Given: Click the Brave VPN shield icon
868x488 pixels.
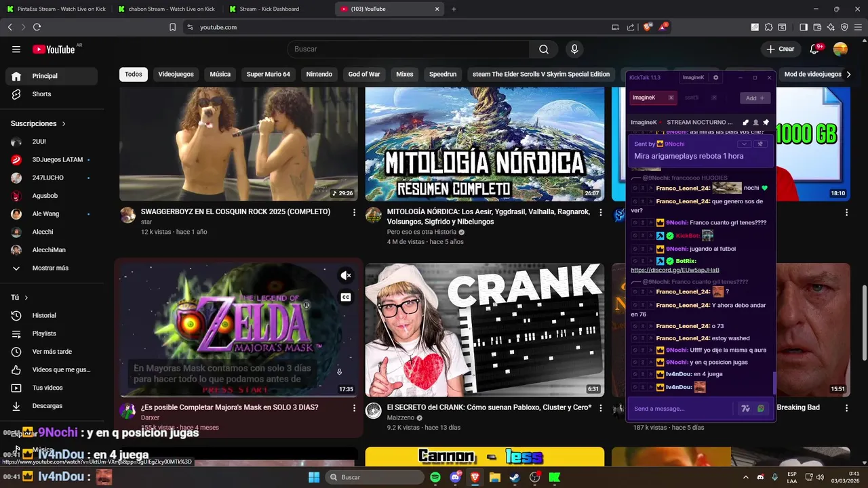Looking at the screenshot, I should 844,27.
